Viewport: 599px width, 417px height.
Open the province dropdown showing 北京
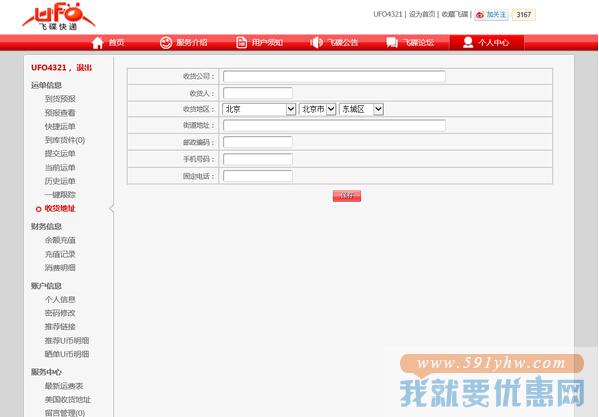[259, 109]
